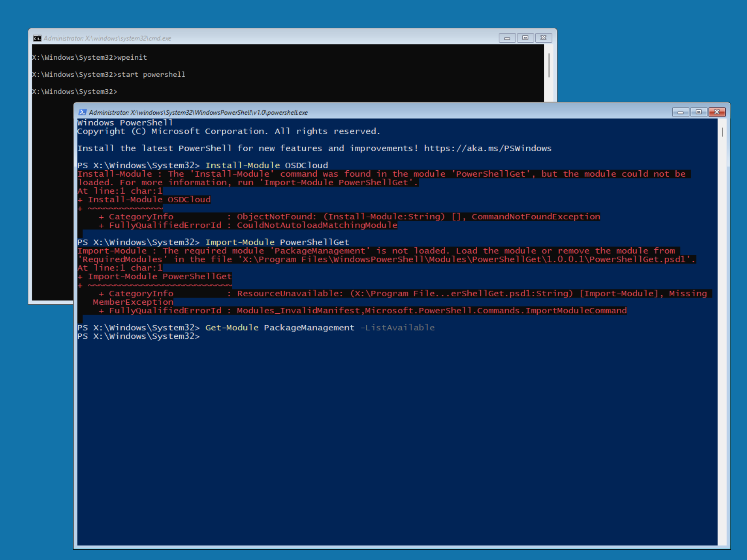This screenshot has height=560, width=747.
Task: Click the cmd.exe title bar icon
Action: click(x=37, y=38)
